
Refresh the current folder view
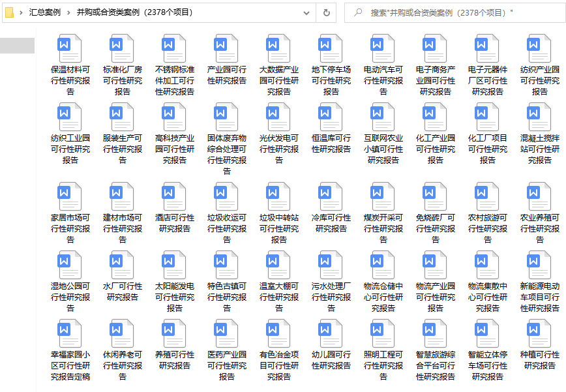[327, 12]
